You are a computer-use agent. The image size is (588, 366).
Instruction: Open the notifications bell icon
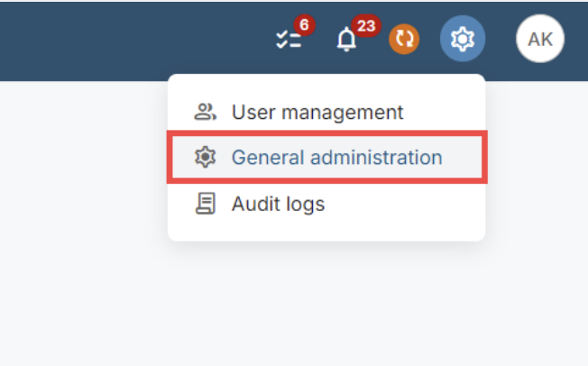click(x=346, y=40)
